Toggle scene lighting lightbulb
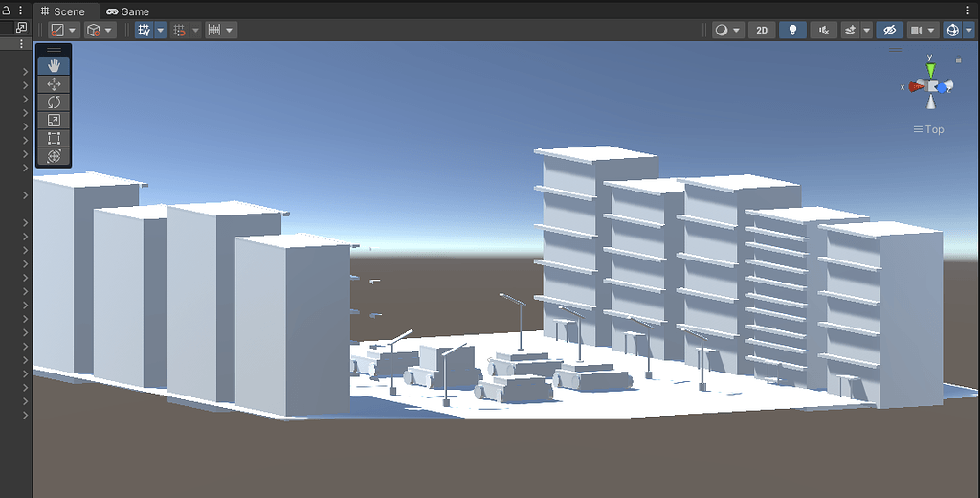Viewport: 980px width, 498px height. tap(792, 30)
